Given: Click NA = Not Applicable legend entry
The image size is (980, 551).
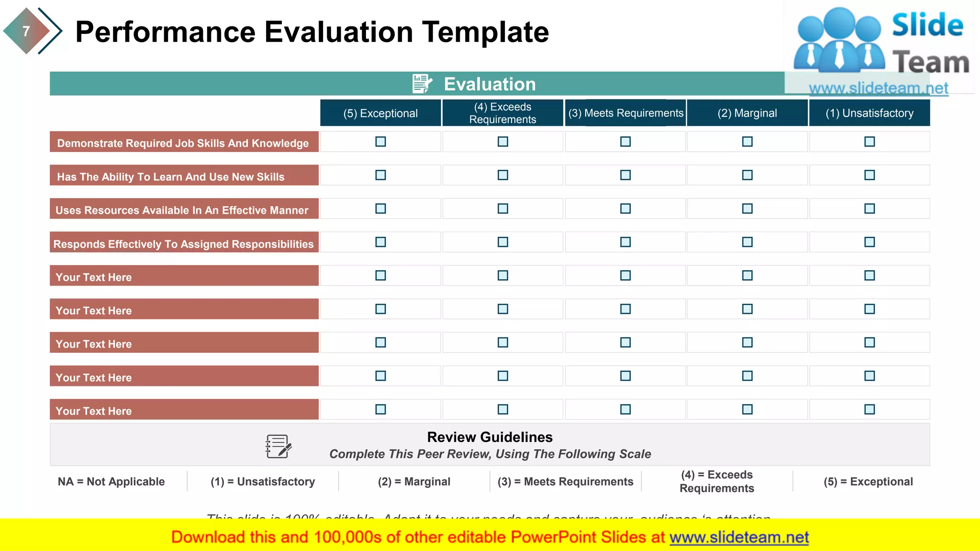Looking at the screenshot, I should point(111,482).
